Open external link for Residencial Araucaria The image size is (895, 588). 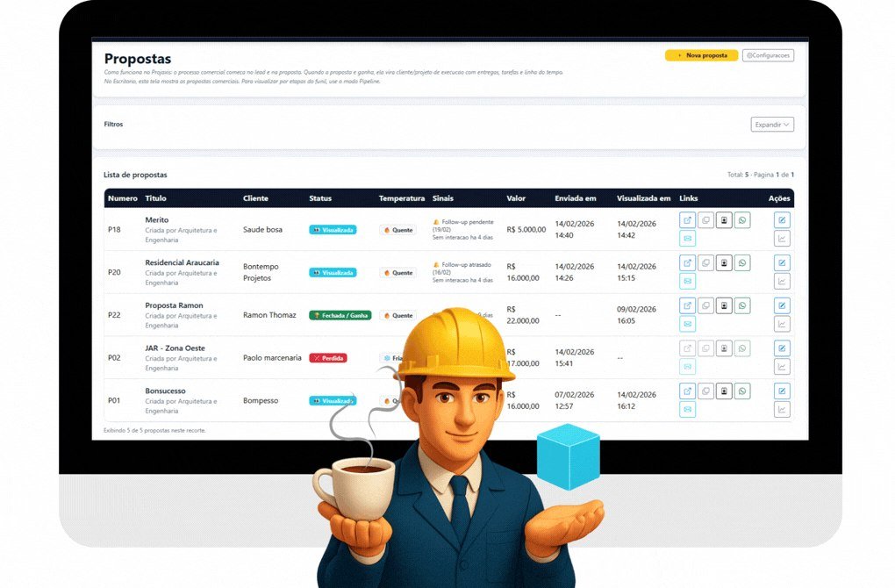pyautogui.click(x=687, y=263)
